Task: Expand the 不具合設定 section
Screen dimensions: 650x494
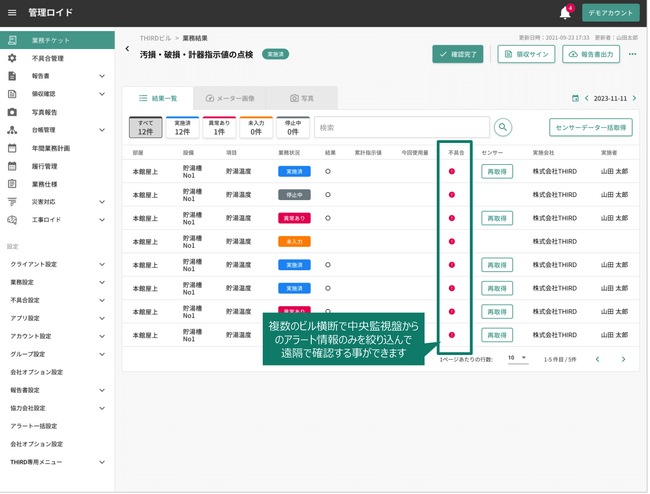Action: 102,300
